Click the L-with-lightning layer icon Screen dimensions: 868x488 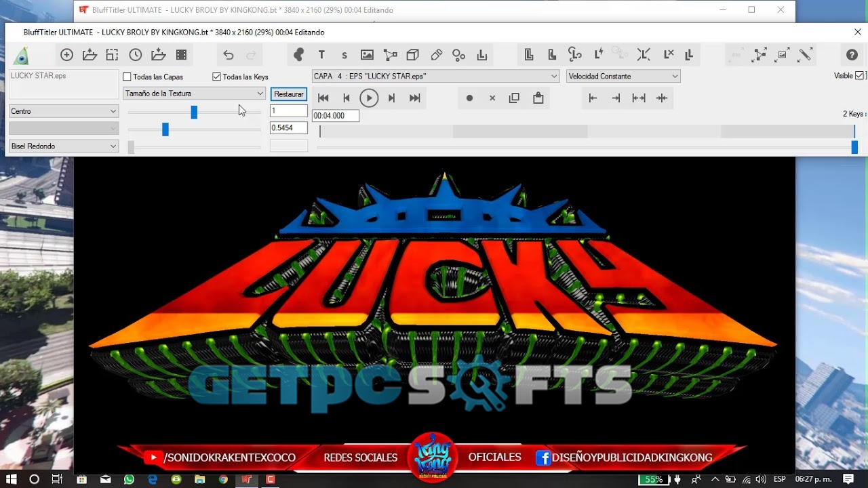[598, 55]
